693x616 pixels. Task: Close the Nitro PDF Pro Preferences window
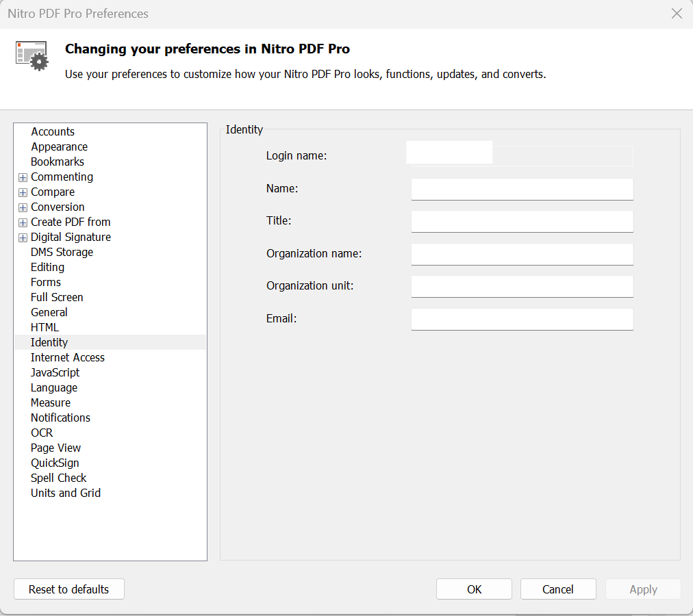(677, 14)
